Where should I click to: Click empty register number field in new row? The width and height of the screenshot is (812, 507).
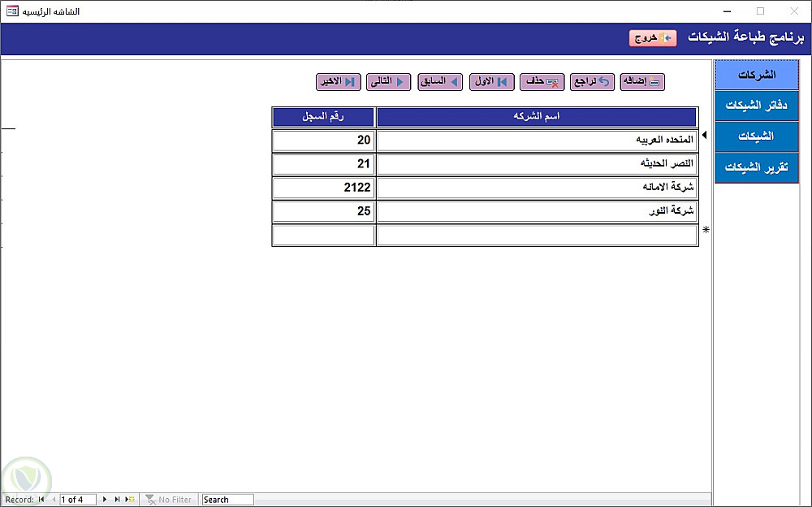[323, 235]
